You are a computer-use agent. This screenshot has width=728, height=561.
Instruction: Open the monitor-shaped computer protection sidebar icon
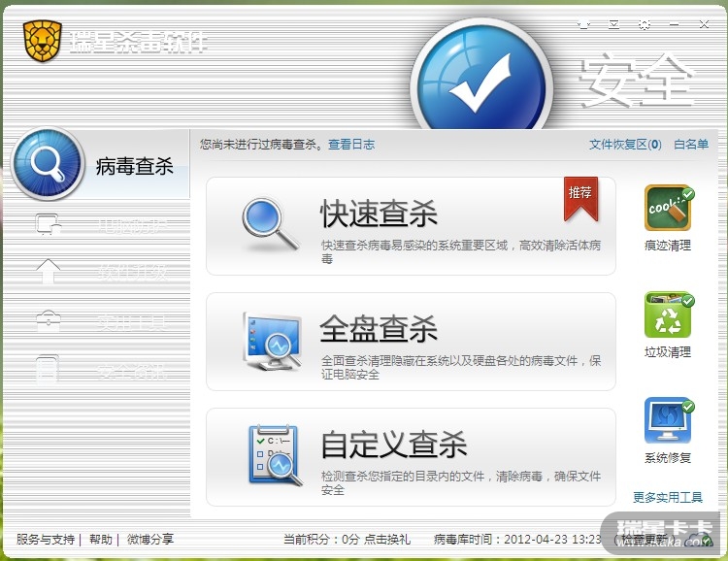coord(49,224)
